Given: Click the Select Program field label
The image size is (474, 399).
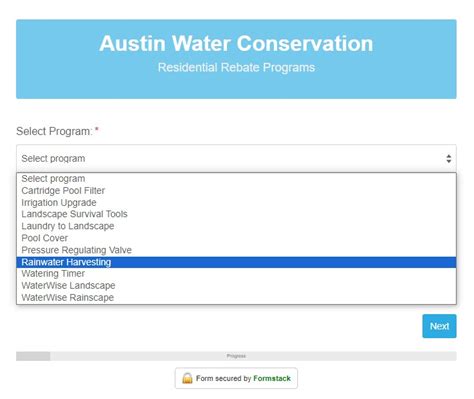Looking at the screenshot, I should pos(54,131).
